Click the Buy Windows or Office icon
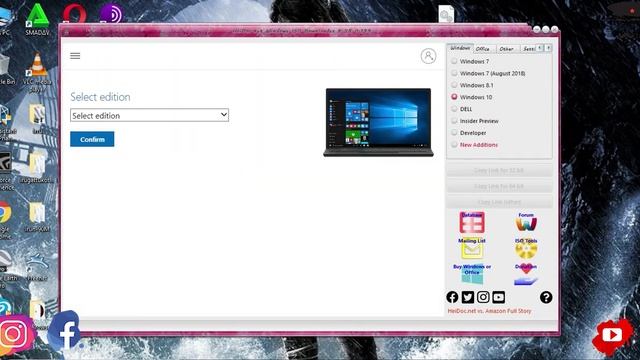The image size is (640, 360). (x=472, y=274)
